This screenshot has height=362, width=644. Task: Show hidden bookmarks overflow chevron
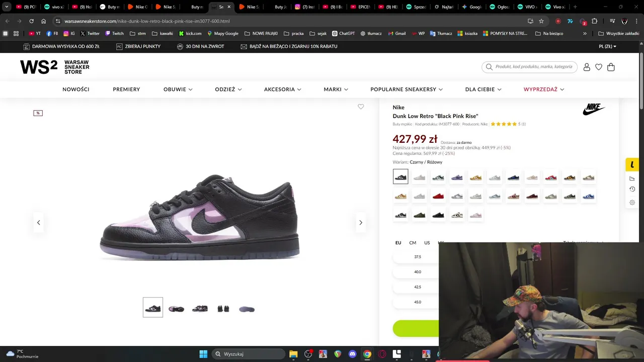[585, 33]
